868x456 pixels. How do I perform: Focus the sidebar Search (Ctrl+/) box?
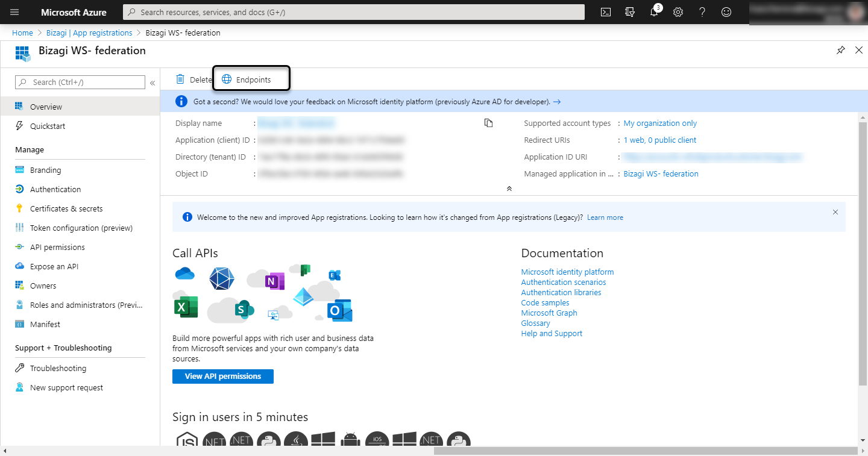coord(80,82)
